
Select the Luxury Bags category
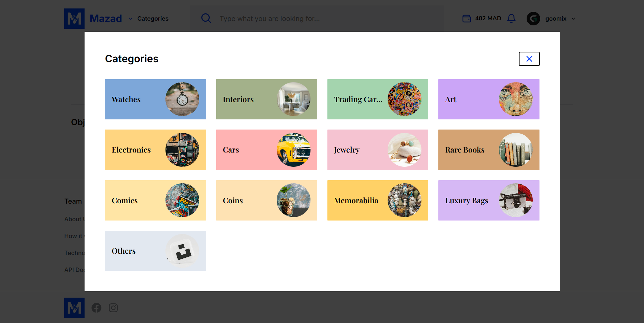coord(489,200)
